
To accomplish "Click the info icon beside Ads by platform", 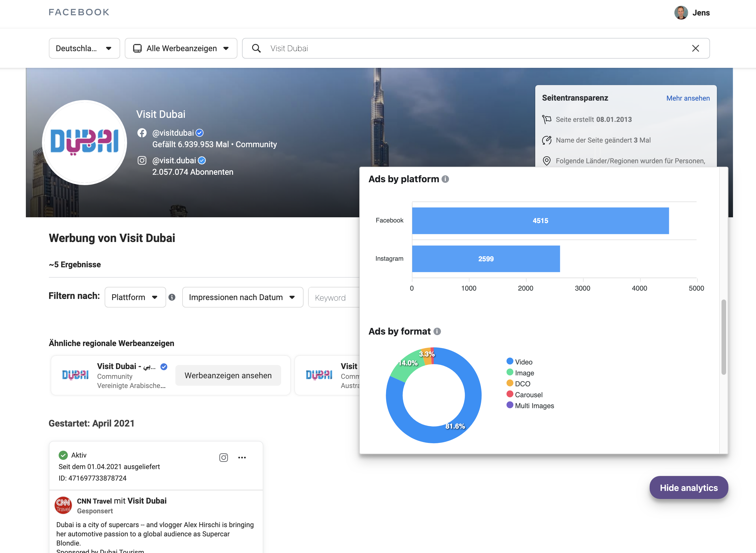I will (x=445, y=179).
